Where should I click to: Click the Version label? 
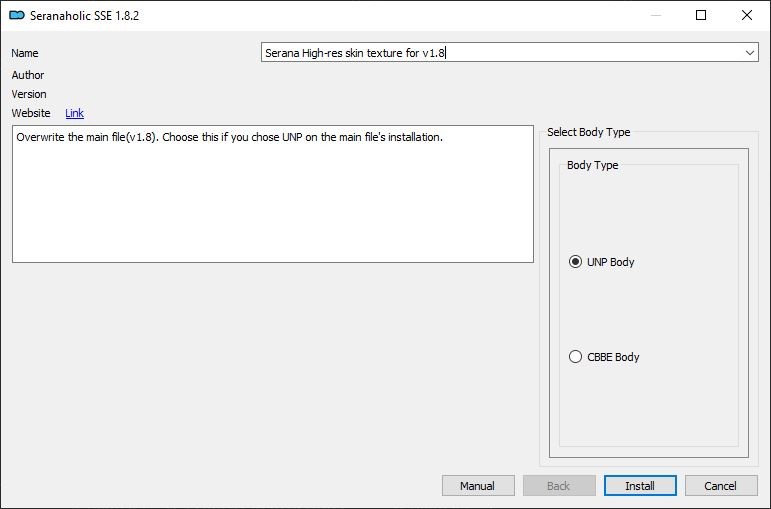click(x=29, y=94)
